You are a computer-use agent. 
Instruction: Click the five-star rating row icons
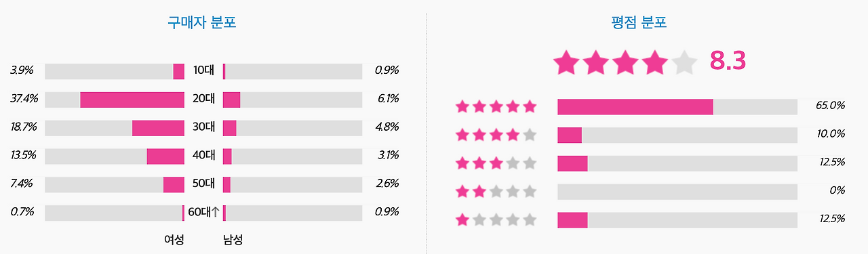coord(496,106)
